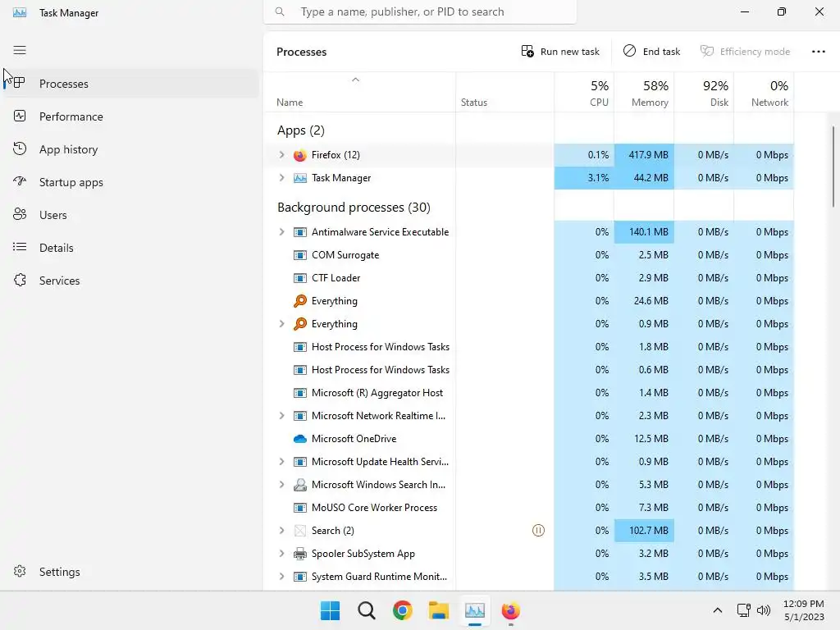This screenshot has height=630, width=840.
Task: Expand the Task Manager process group
Action: (x=282, y=178)
